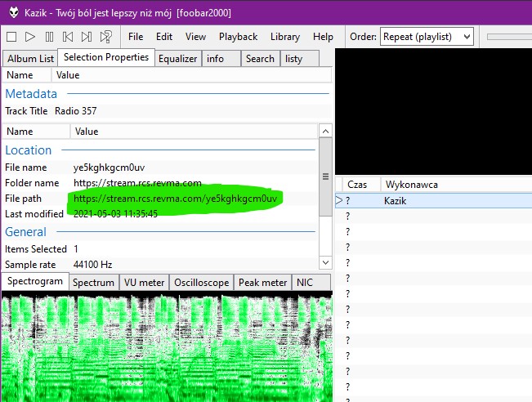532x402 pixels.
Task: Click the Last modified date value
Action: click(115, 214)
